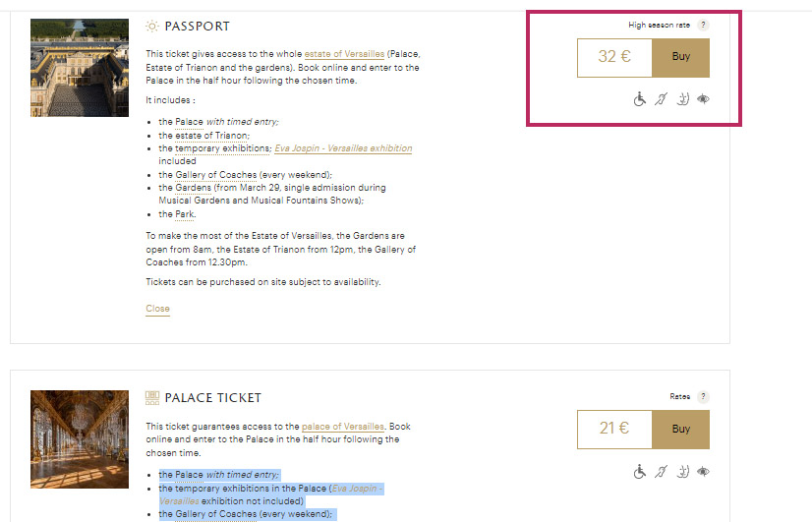The height and width of the screenshot is (522, 812).
Task: Click the Palace Ticket mental disability icon
Action: (682, 471)
